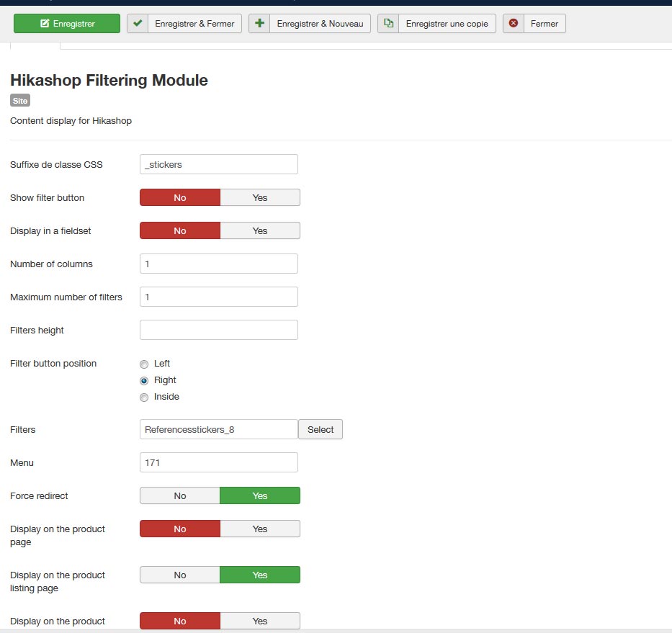The height and width of the screenshot is (633, 672).
Task: Click the Suffixe de classe CSS label
Action: click(56, 164)
